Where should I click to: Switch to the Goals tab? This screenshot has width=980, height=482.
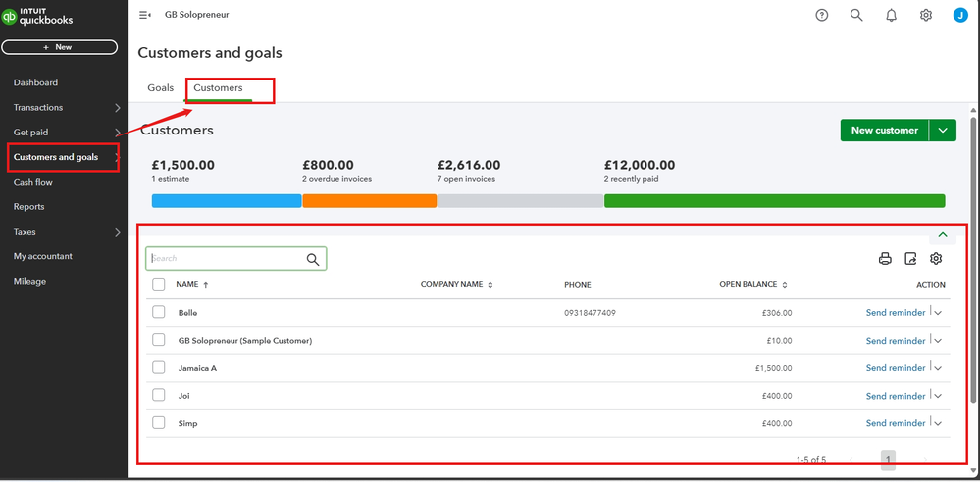pyautogui.click(x=161, y=88)
